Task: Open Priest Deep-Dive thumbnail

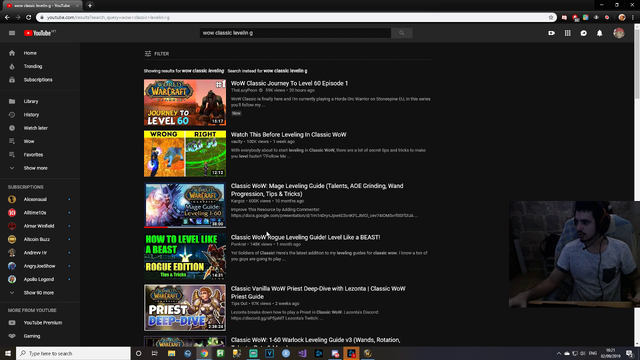Action: point(185,308)
